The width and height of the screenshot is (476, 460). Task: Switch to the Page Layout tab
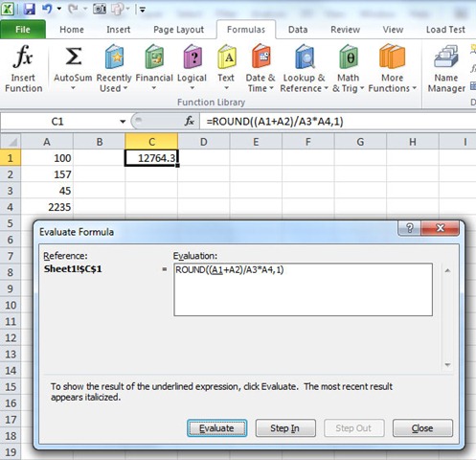point(178,30)
